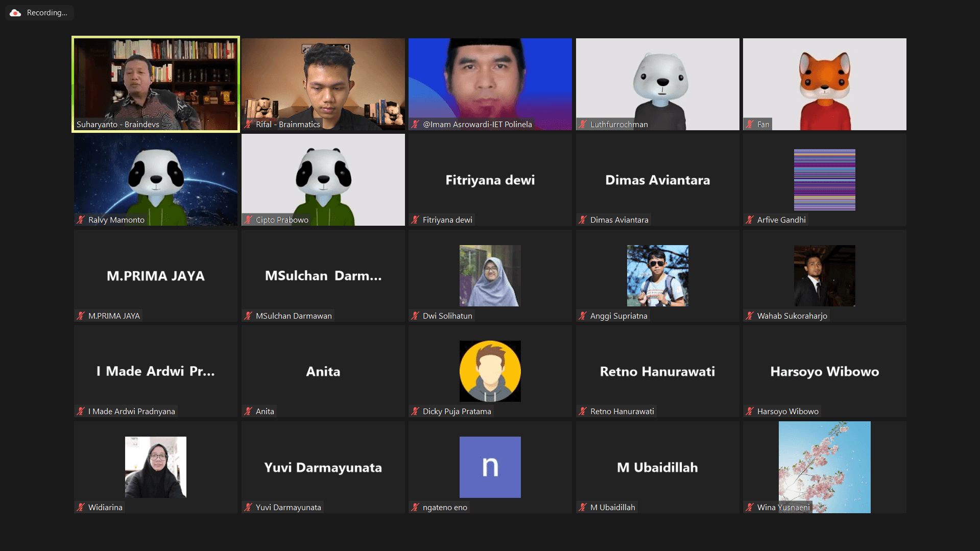Click Anggi Supriatna's profile picture
The image size is (980, 551).
[x=657, y=276]
